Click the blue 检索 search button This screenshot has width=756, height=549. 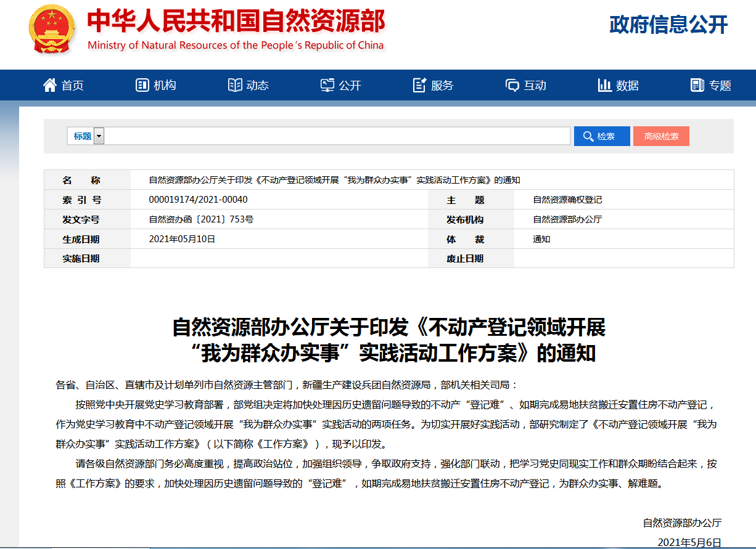coord(602,136)
